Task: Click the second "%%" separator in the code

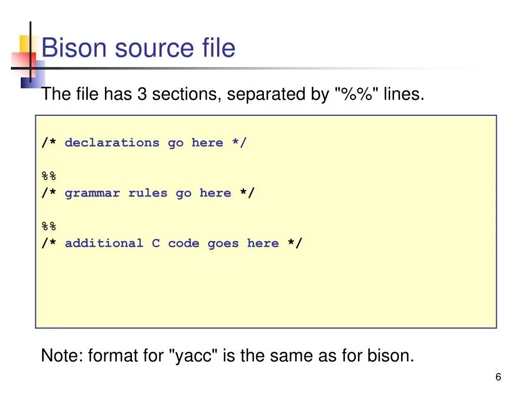Action: [49, 227]
